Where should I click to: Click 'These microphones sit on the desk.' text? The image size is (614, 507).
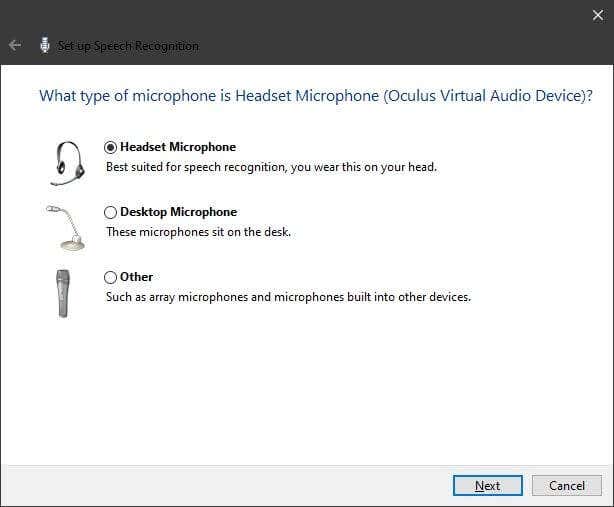199,232
